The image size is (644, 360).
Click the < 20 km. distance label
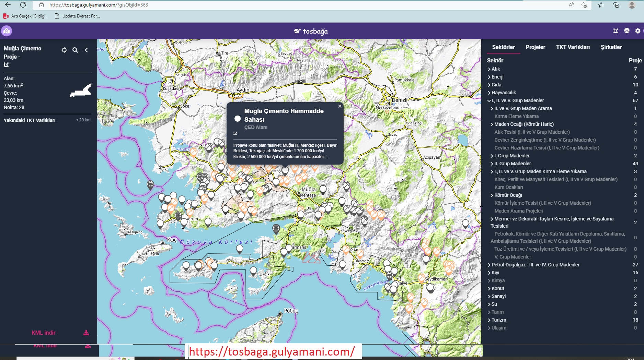tap(84, 120)
